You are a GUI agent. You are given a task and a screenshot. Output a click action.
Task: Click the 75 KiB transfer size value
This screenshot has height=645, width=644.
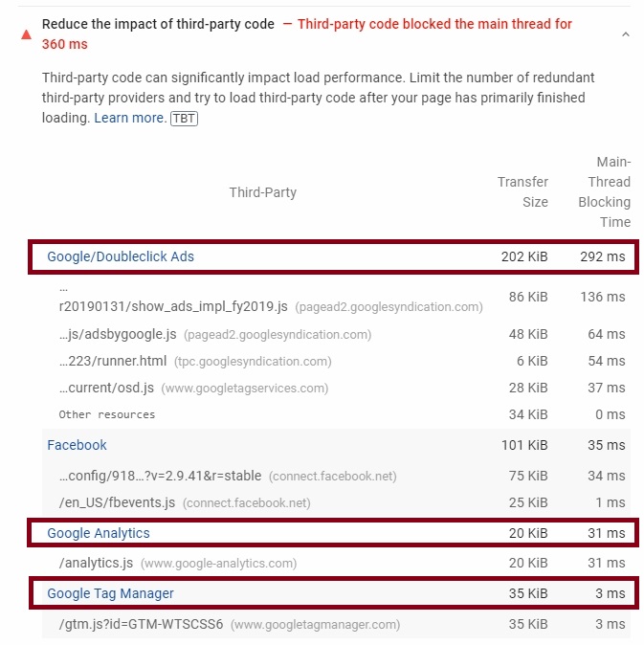tap(528, 476)
